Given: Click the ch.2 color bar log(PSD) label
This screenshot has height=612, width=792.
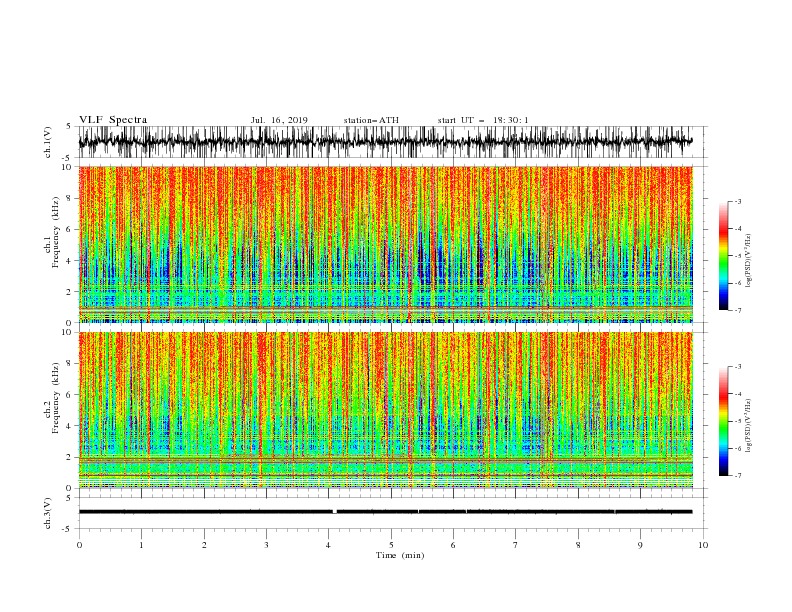Looking at the screenshot, I should pyautogui.click(x=749, y=423).
